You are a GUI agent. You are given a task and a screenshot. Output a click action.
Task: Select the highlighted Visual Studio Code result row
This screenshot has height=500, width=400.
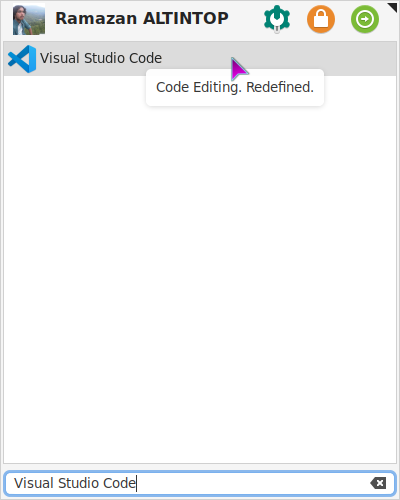200,59
